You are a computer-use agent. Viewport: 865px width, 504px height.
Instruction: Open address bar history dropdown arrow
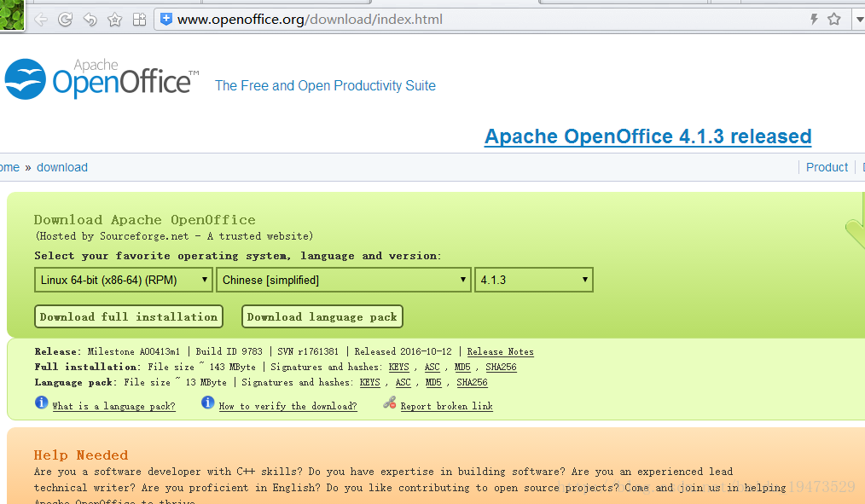tap(860, 20)
